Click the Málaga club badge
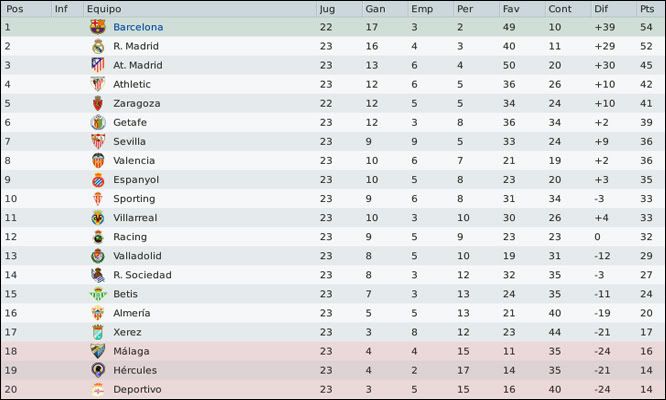 (98, 351)
